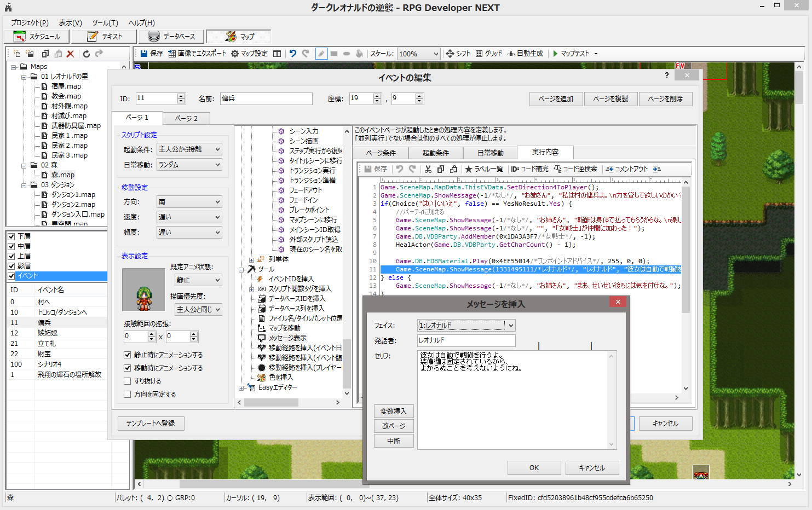Viewport: 812px width, 510px height.
Task: Select the pencil draw tool on map toolbar
Action: point(321,54)
